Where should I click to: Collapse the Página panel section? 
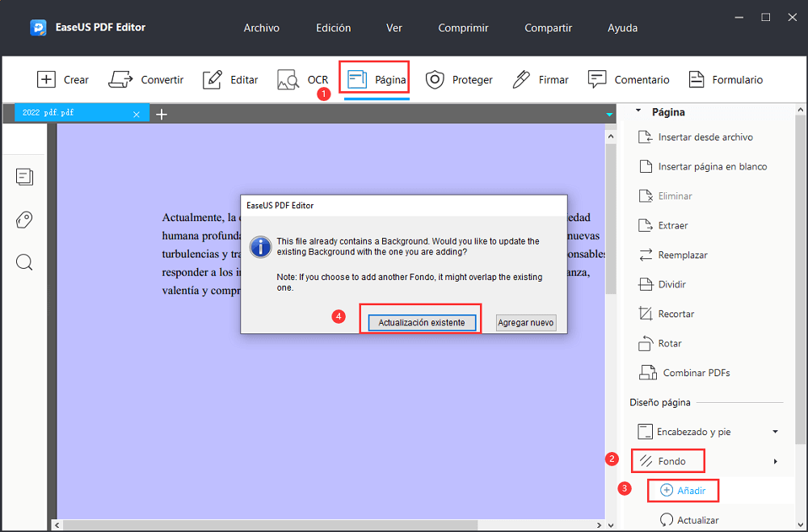pos(638,111)
